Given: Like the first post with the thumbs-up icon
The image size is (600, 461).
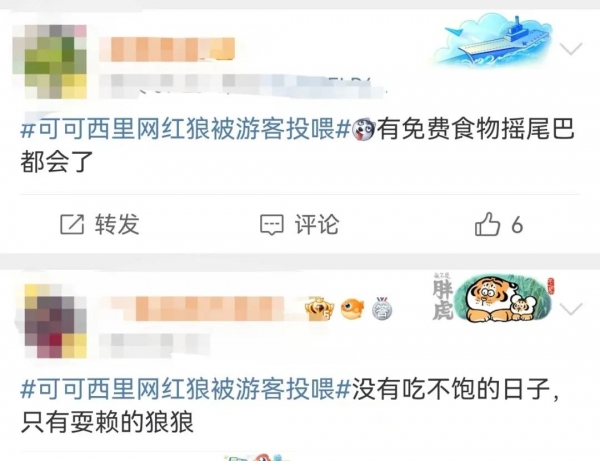Looking at the screenshot, I should click(488, 223).
